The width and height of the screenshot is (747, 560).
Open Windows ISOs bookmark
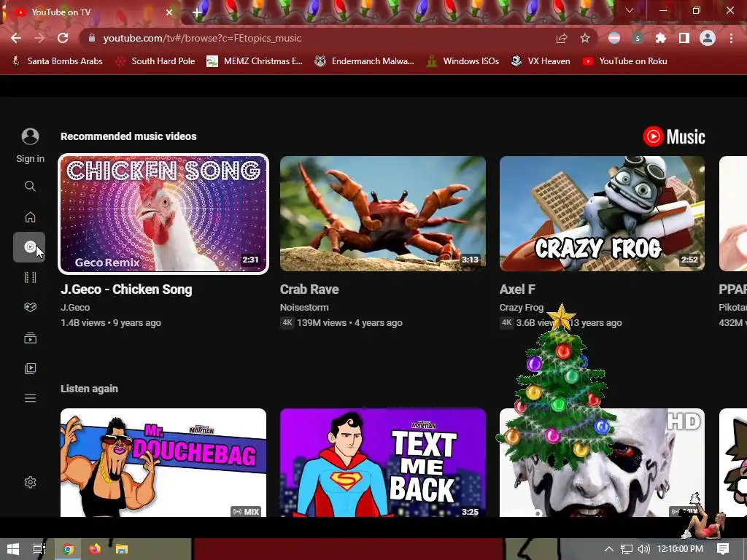462,61
